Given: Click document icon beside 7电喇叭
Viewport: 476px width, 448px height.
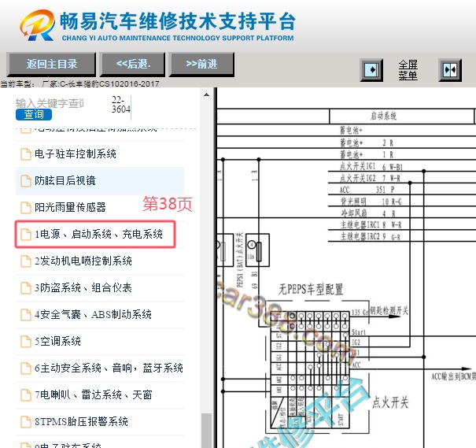Looking at the screenshot, I should pos(26,394).
